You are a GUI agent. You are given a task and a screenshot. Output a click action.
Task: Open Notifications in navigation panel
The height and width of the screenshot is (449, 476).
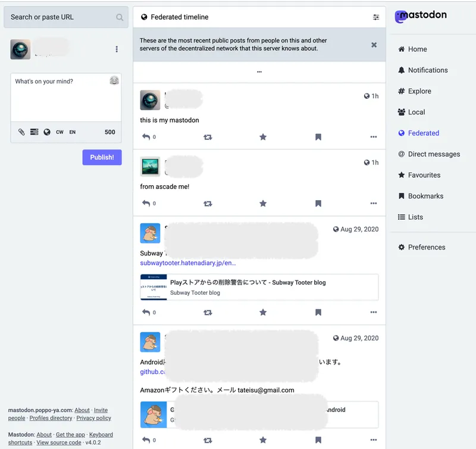423,70
